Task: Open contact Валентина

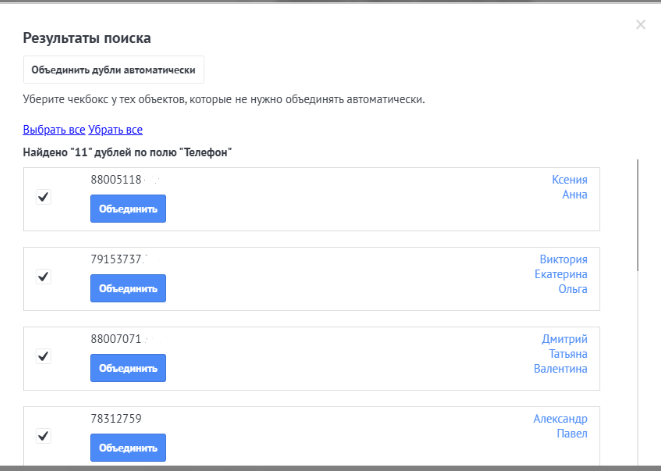Action: (561, 369)
